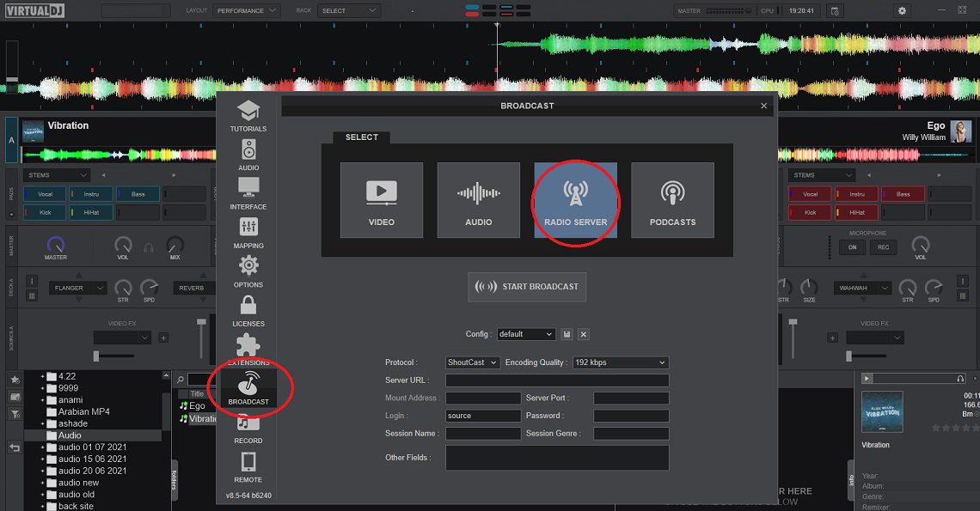980x511 pixels.
Task: Open the EXTENSIONS panel
Action: (x=248, y=350)
